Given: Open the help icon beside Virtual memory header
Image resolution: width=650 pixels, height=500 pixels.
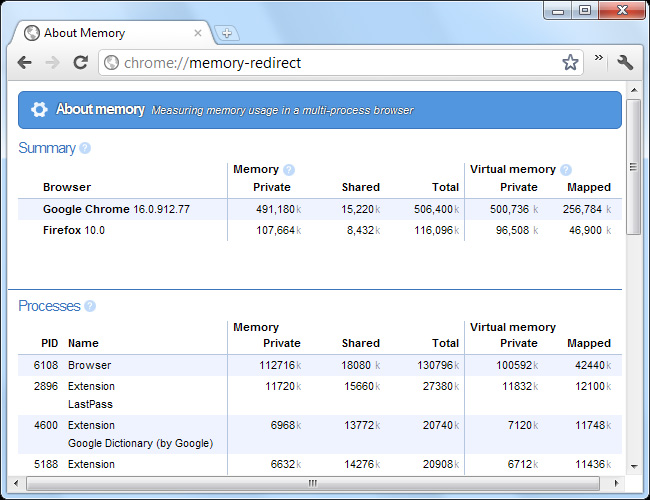Looking at the screenshot, I should click(x=566, y=170).
